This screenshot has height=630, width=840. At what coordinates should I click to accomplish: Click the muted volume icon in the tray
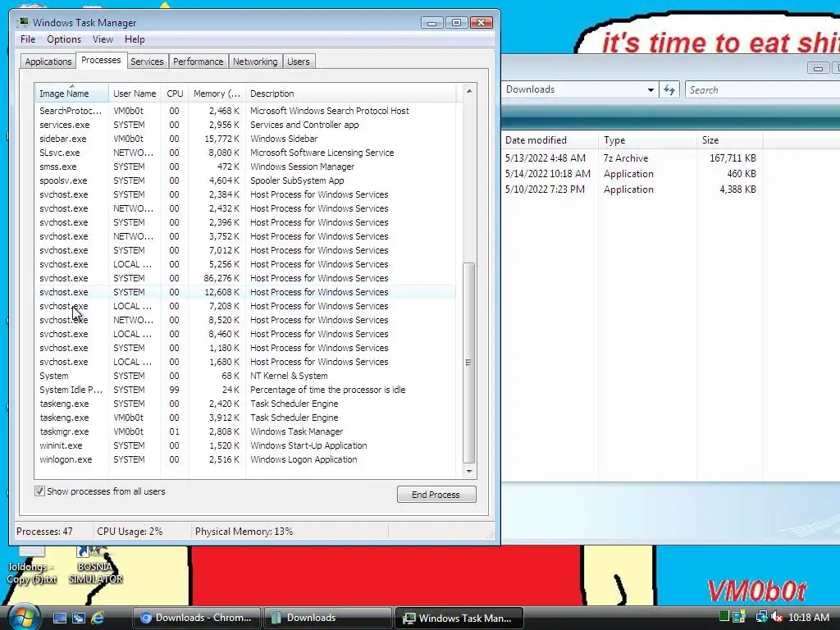pos(776,617)
